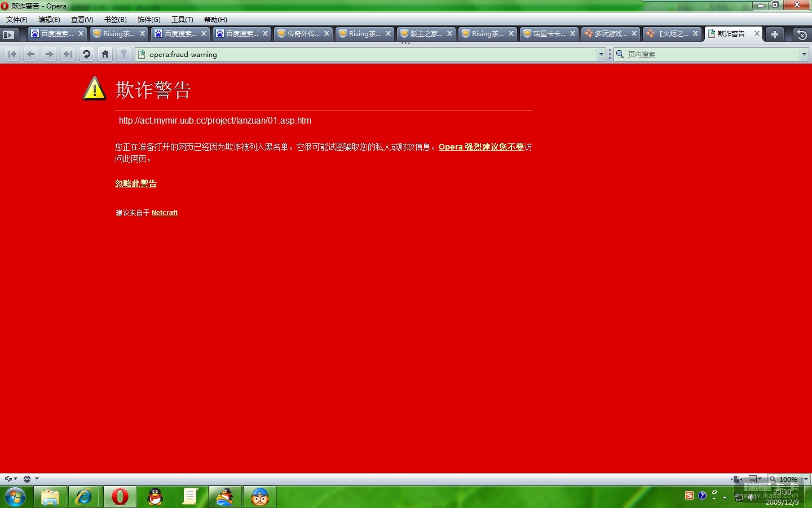Click the page icon in the address bar
812x508 pixels.
(x=142, y=54)
